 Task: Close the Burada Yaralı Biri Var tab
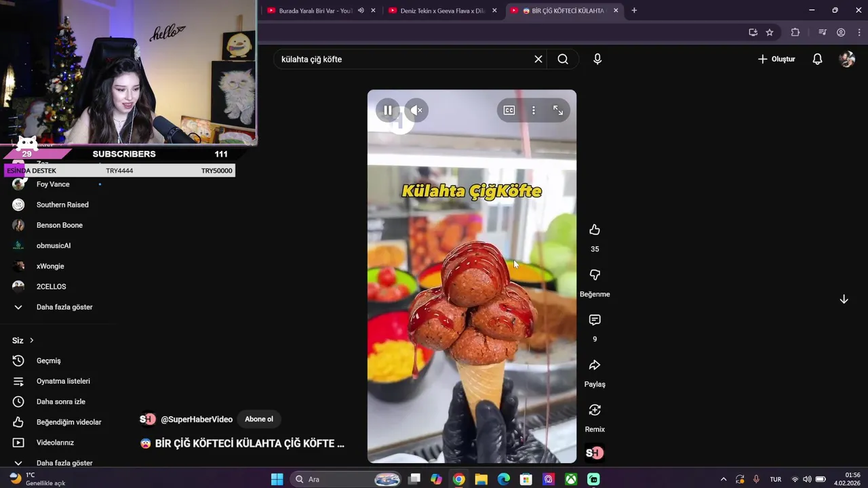coord(373,11)
